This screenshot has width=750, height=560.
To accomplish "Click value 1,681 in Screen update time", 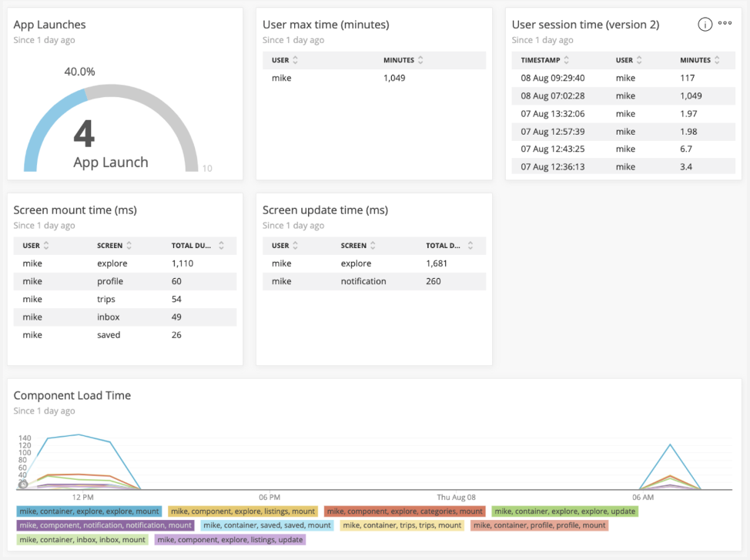I will pos(437,263).
